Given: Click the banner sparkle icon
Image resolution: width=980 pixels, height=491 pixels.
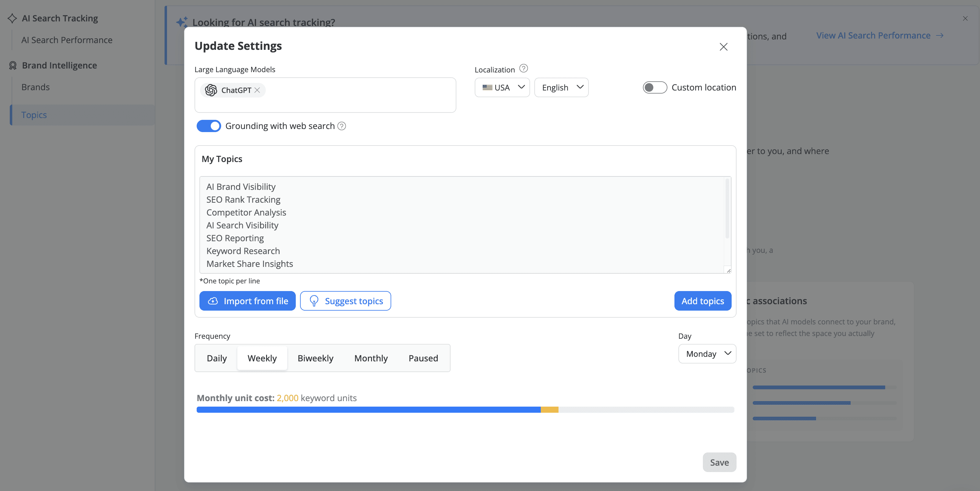Looking at the screenshot, I should (x=182, y=22).
